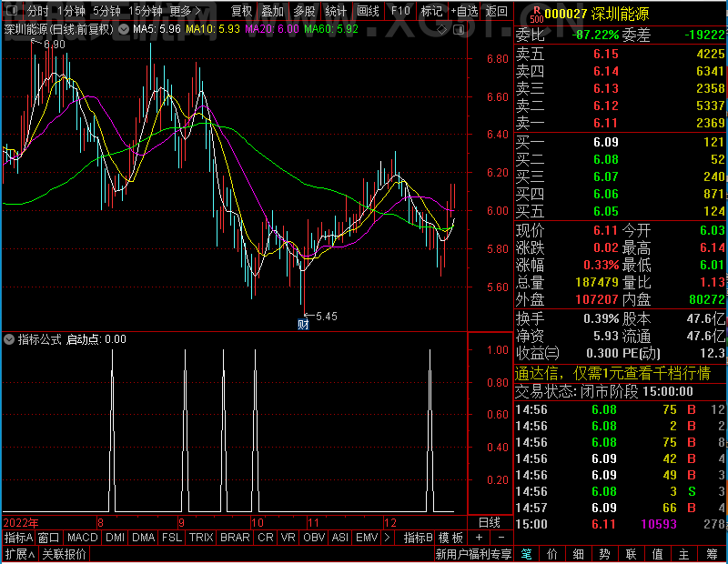Switch indicator to MACD
Viewport: 728px width, 564px height.
coord(83,538)
